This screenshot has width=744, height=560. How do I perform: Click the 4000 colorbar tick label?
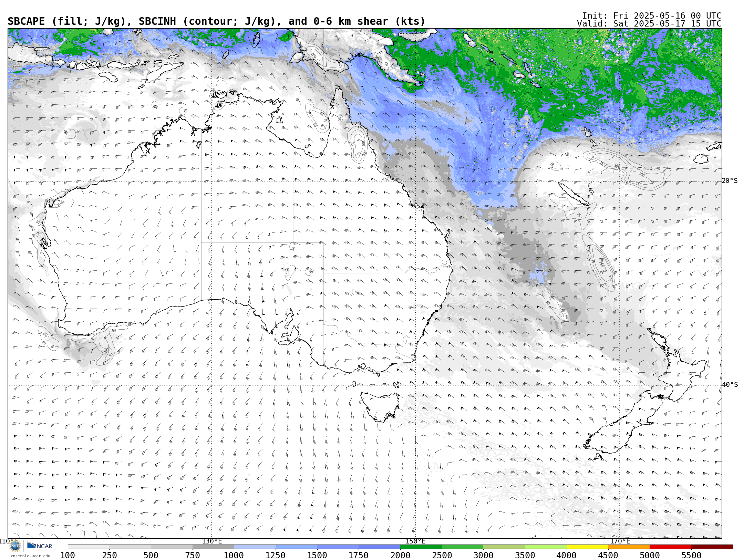(x=567, y=555)
